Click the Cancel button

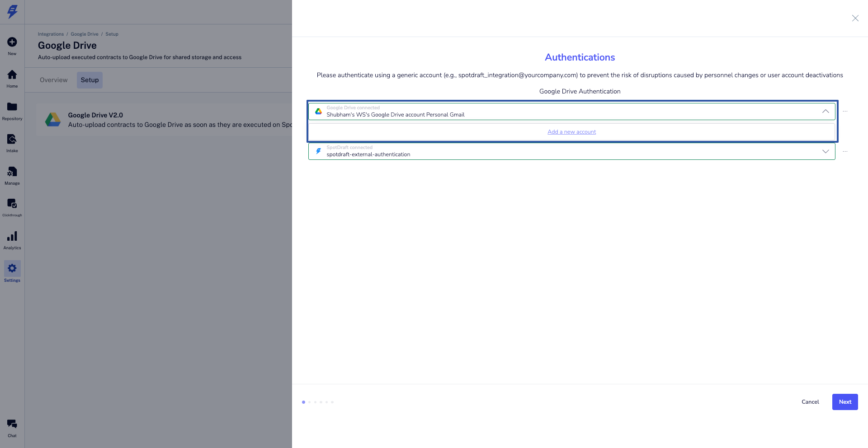click(810, 402)
